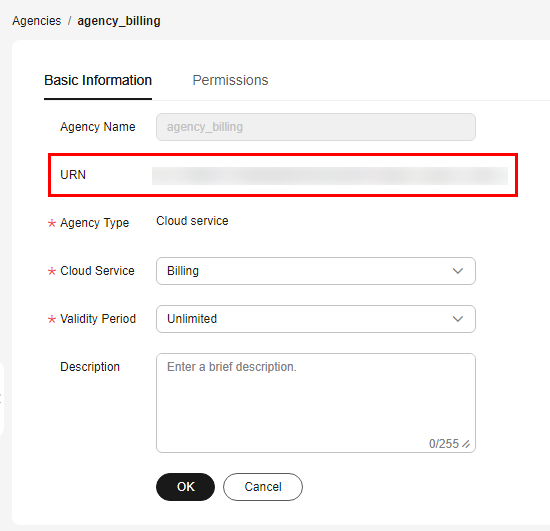Screen dimensions: 550x531
Task: Open the Validity Period combo box showing Unlimited
Action: click(x=316, y=319)
